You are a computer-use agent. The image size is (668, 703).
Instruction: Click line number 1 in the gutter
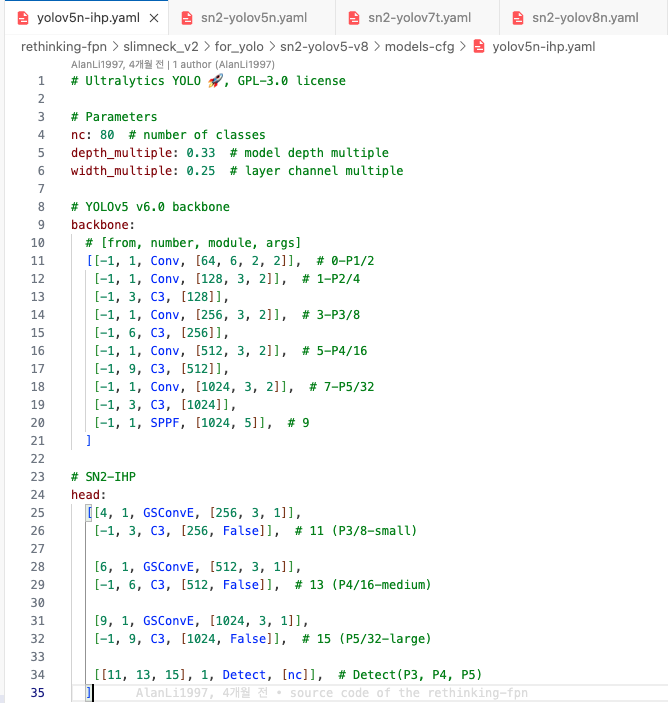[41, 81]
